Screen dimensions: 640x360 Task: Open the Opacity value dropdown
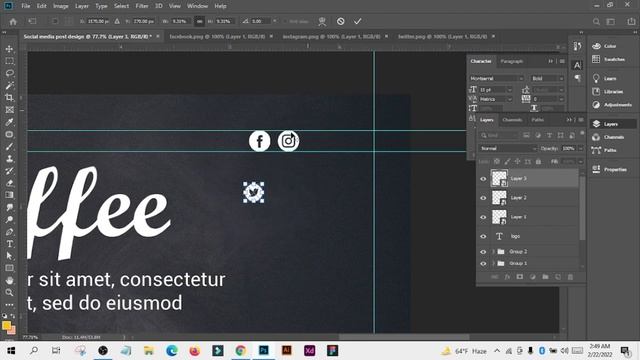click(580, 149)
